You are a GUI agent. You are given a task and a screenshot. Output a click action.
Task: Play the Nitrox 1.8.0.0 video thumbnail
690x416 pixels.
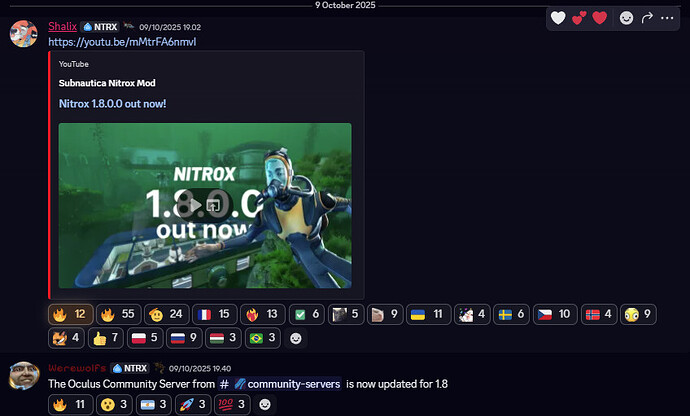(205, 206)
